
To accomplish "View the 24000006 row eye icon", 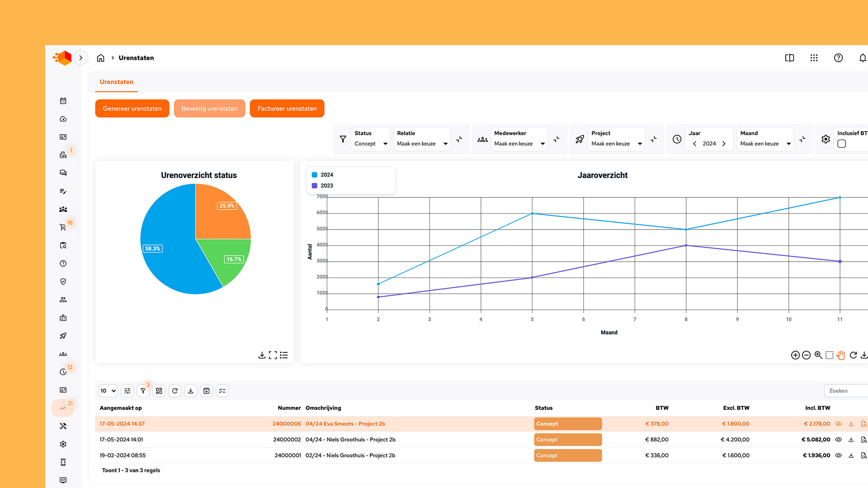I will click(838, 424).
